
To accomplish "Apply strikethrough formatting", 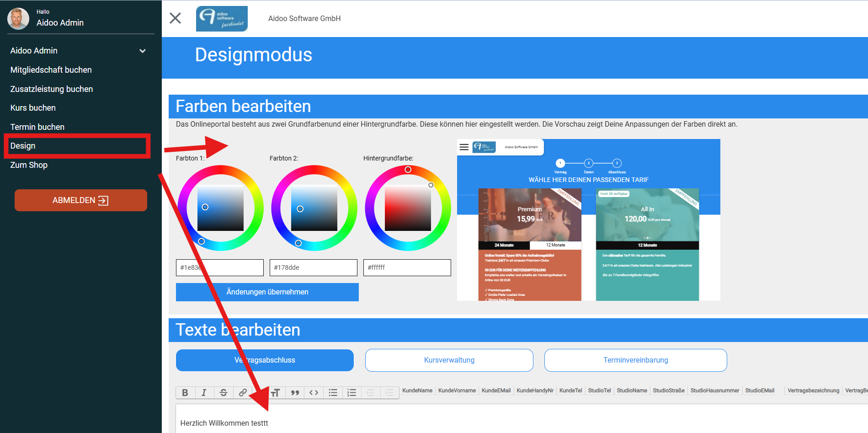I will point(224,392).
